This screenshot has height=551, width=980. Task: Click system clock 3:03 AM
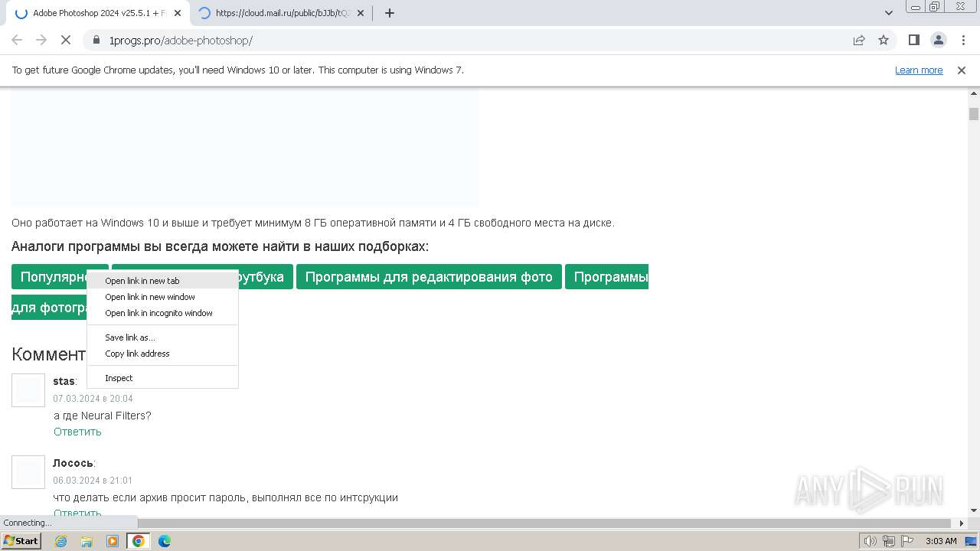(x=941, y=541)
